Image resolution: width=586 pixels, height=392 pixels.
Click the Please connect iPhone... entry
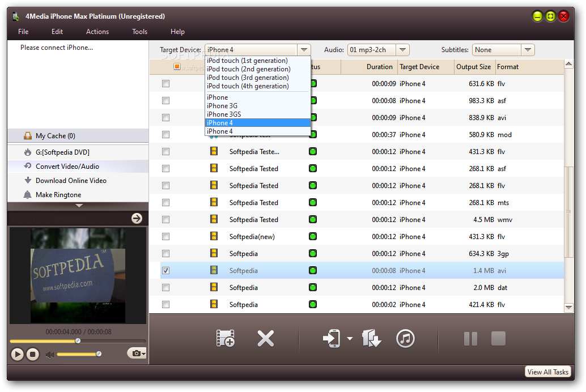click(x=57, y=48)
